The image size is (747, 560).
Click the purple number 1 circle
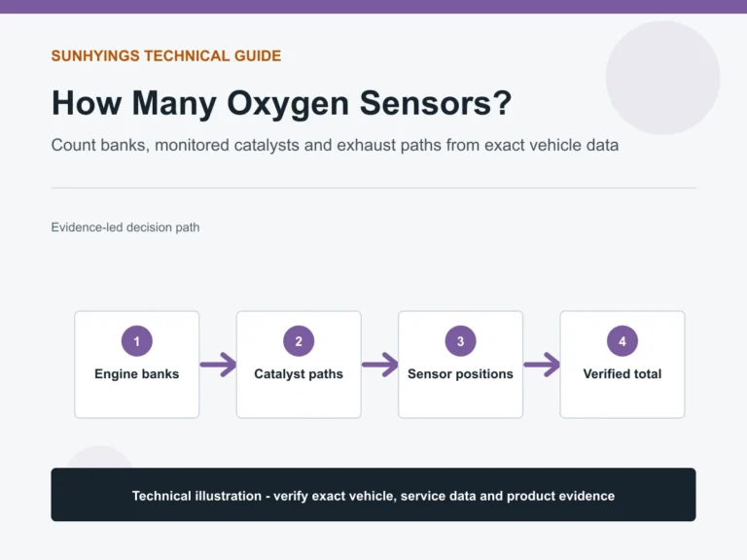click(137, 341)
